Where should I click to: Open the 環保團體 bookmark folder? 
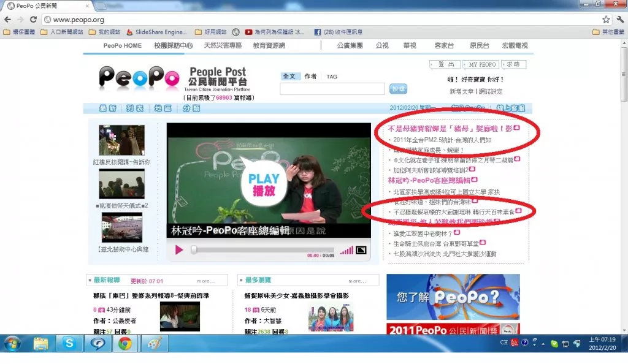coord(19,32)
